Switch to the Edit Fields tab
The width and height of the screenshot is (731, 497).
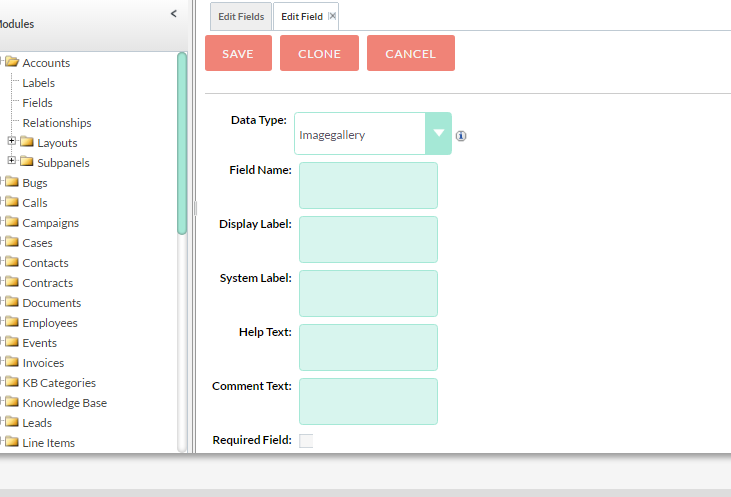[x=241, y=17]
